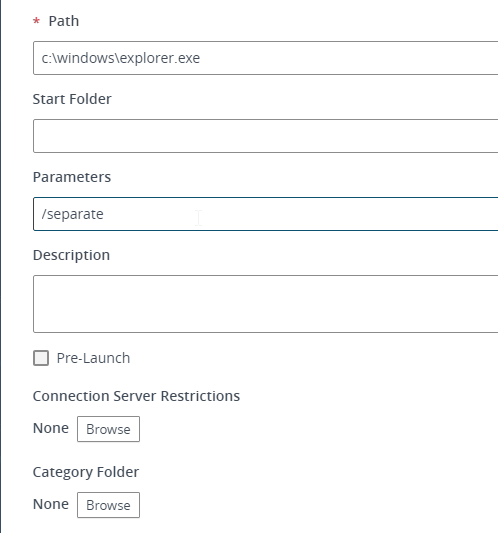
Task: Click the dark left edge of the panel
Action: 1,266
